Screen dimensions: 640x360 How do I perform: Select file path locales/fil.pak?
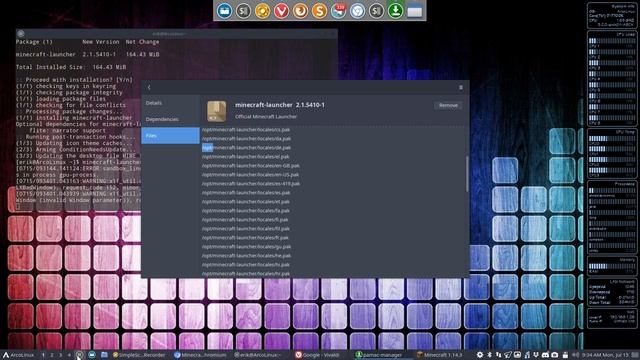point(245,229)
